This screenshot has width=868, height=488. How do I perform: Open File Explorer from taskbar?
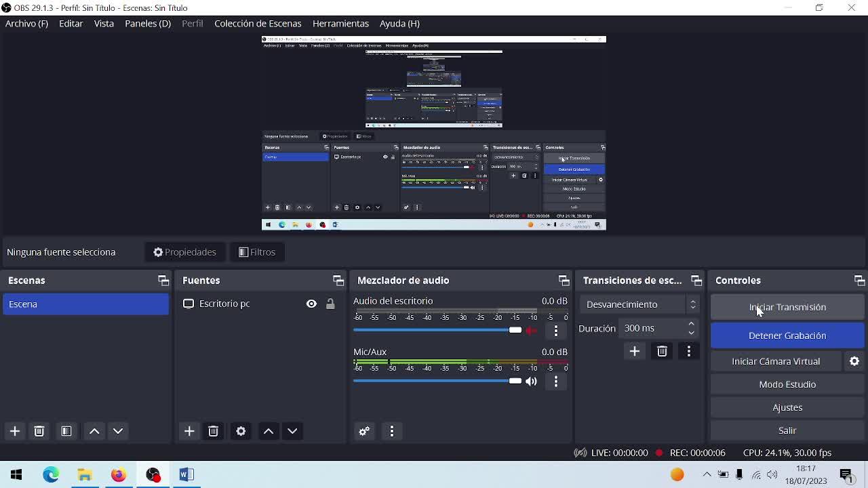click(x=85, y=474)
